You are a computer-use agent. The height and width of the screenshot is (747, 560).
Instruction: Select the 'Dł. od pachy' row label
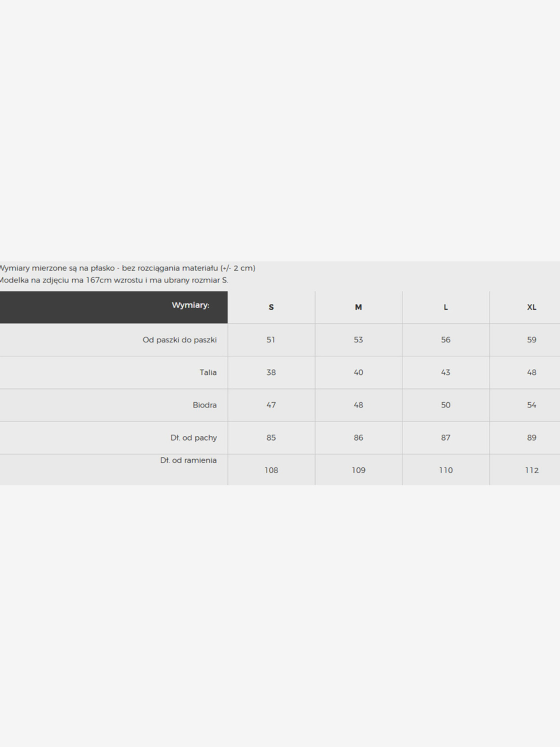click(194, 438)
